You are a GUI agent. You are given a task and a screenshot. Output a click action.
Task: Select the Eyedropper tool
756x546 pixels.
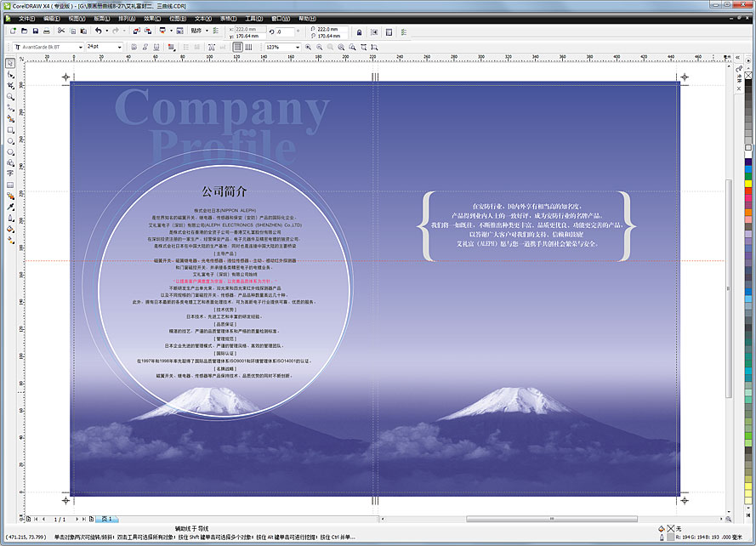click(x=10, y=207)
